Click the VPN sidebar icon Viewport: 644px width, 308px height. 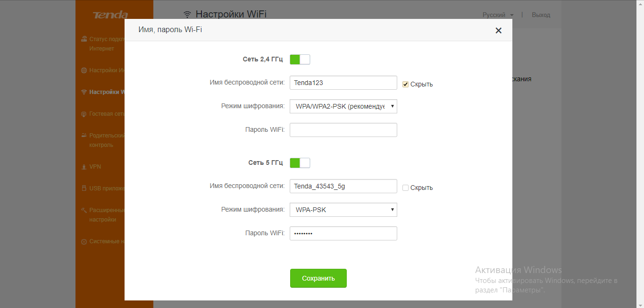coord(84,167)
